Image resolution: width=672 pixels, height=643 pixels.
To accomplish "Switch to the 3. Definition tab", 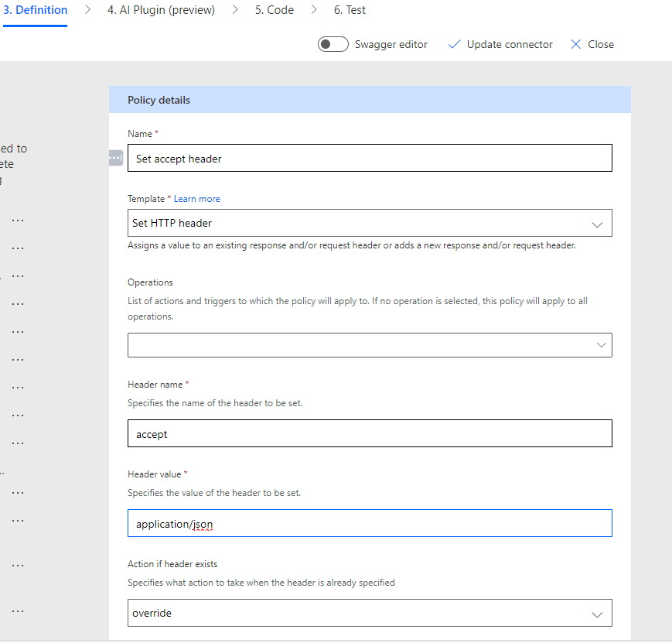I will point(35,10).
